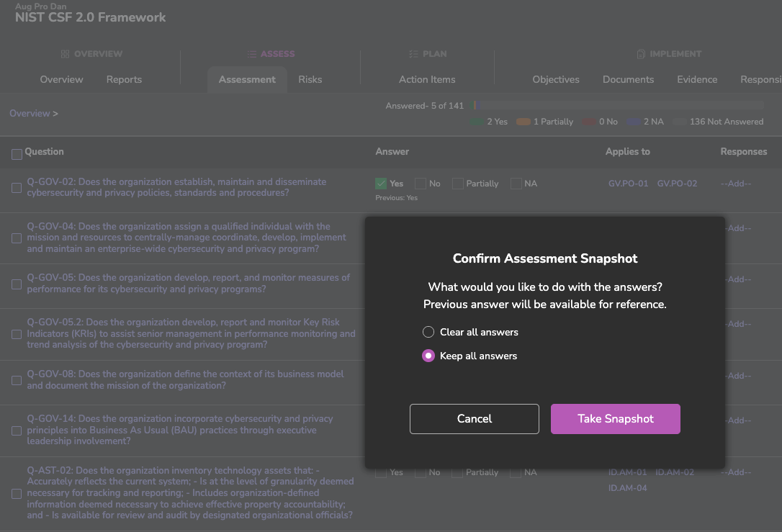Open the GV.PO-01 control link
Screen dimensions: 782x532
pyautogui.click(x=628, y=184)
